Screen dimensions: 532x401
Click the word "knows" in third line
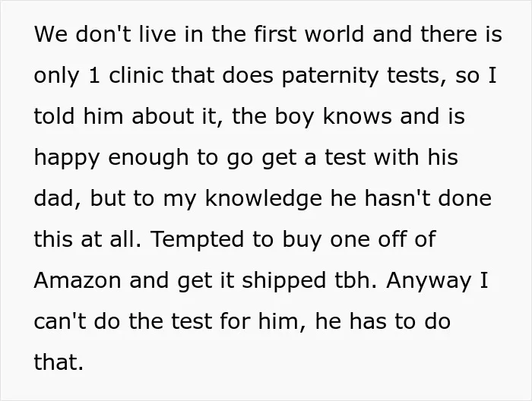point(357,116)
